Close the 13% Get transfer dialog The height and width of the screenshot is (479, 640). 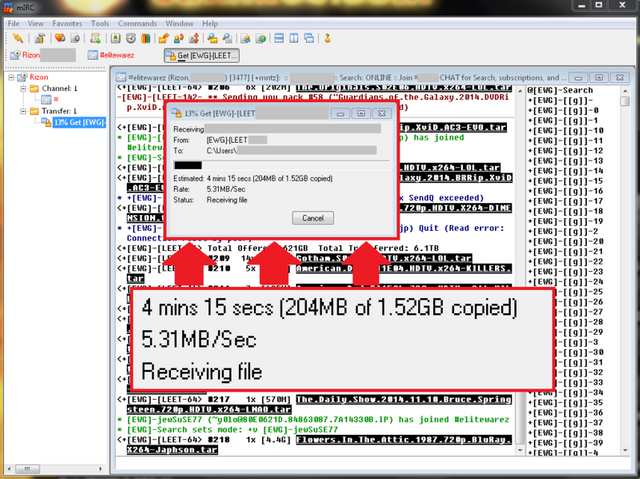pos(382,113)
